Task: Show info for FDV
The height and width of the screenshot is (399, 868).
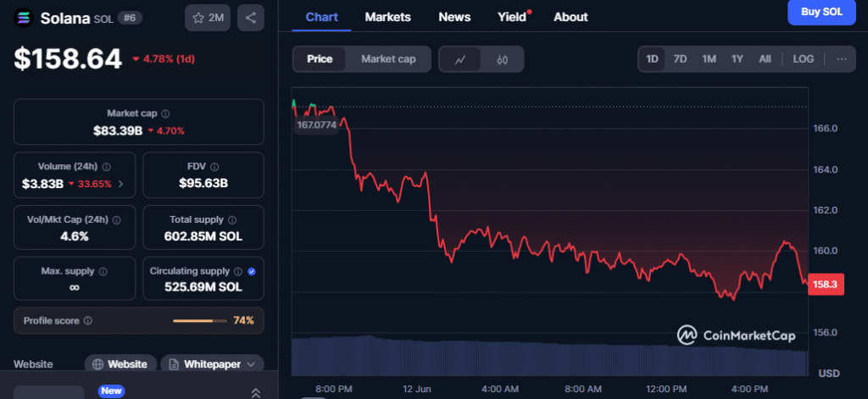Action: pyautogui.click(x=214, y=167)
